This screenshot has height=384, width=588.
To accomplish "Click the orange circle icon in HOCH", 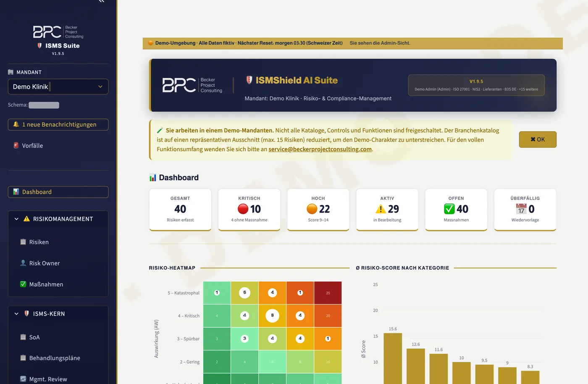I will 312,209.
